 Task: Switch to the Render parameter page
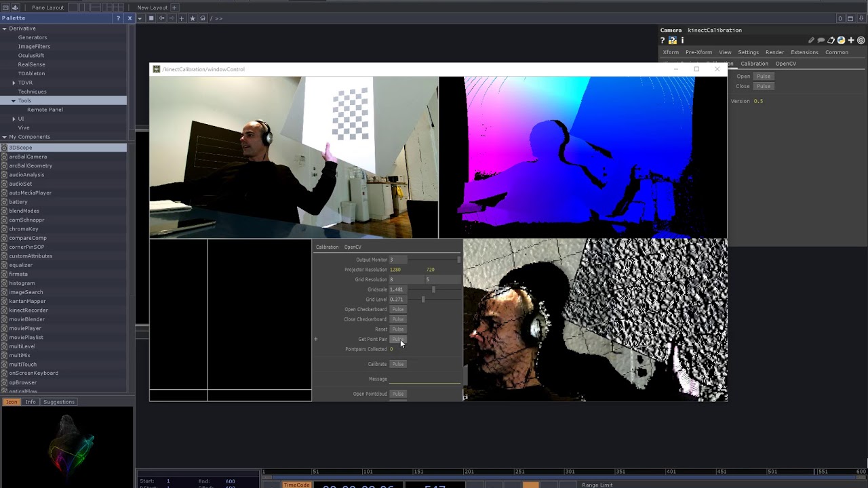click(x=774, y=52)
